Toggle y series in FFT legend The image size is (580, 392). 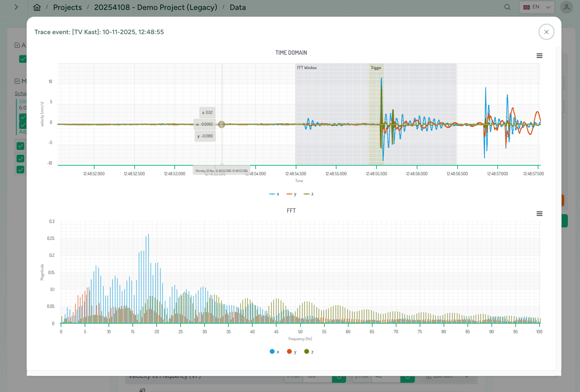click(x=292, y=352)
